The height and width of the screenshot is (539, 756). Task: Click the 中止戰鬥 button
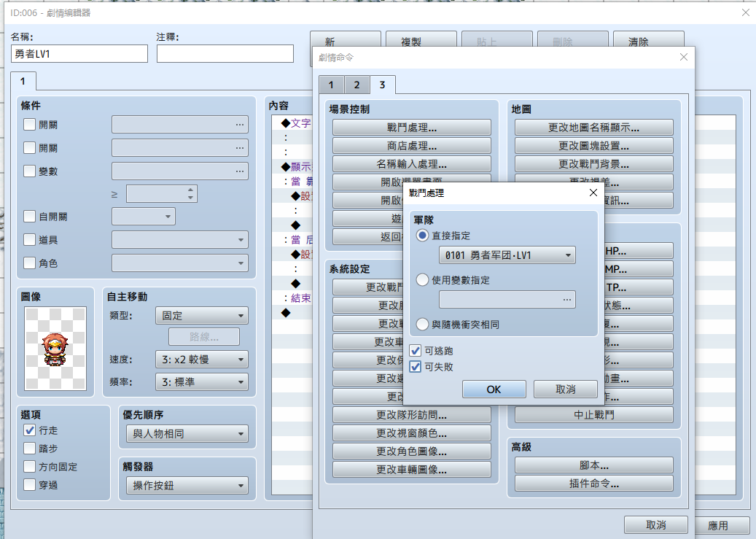[x=594, y=414]
